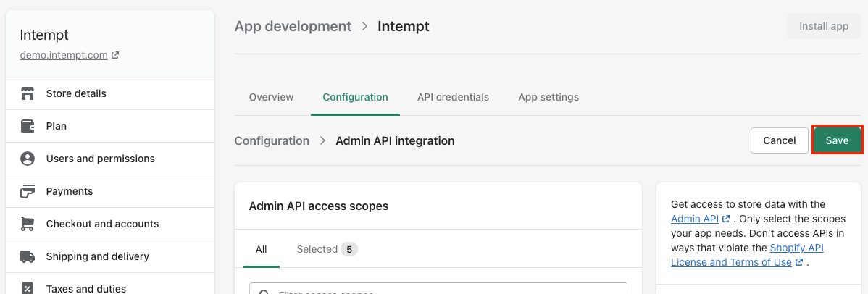Click the Store details storefront icon
Image resolution: width=868 pixels, height=294 pixels.
(27, 93)
